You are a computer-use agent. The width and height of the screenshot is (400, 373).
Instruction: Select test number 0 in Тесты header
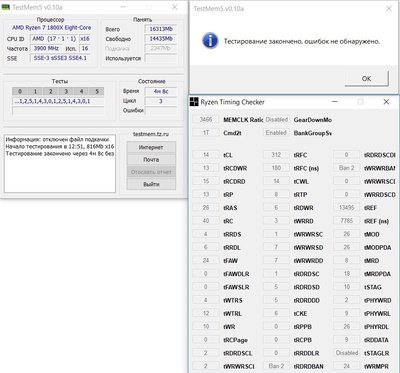click(x=20, y=91)
